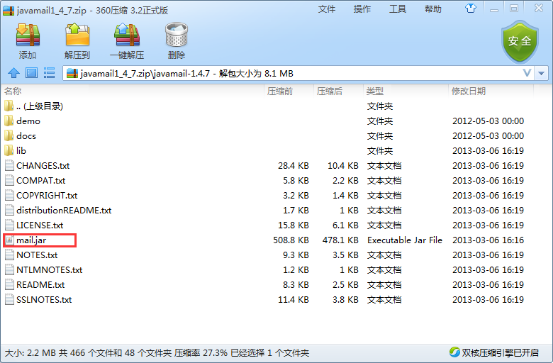Open the 工具 menu
Screen dimensions: 553x363
coord(397,9)
